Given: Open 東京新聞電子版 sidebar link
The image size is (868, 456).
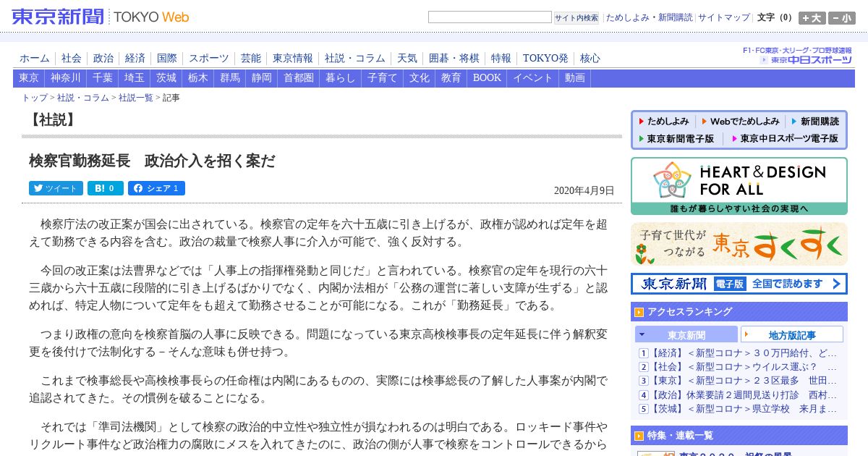Looking at the screenshot, I should [680, 138].
